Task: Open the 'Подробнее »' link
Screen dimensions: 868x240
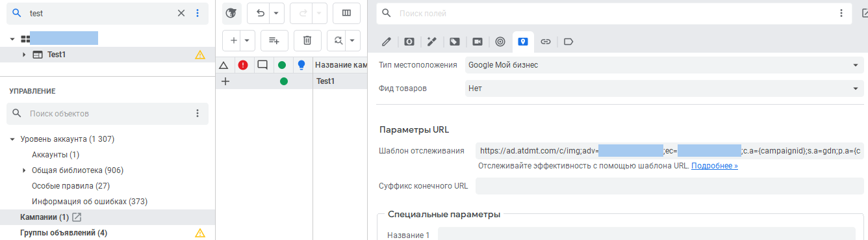Action: (x=715, y=166)
